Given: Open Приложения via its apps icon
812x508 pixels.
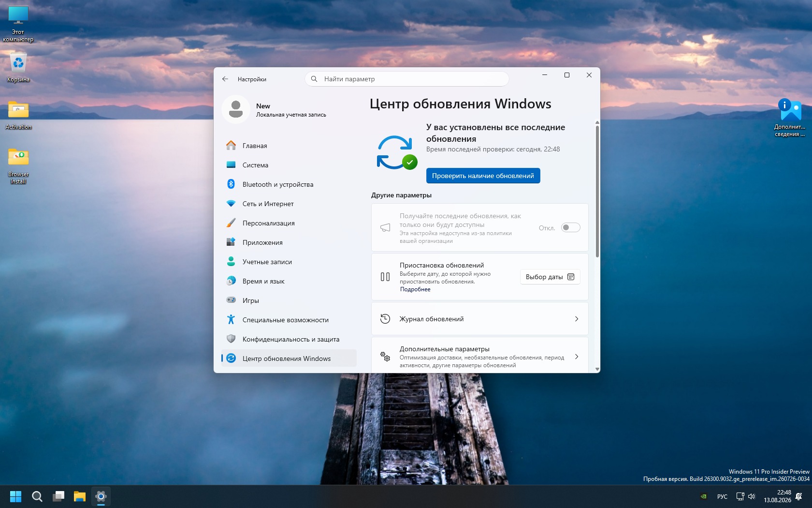Looking at the screenshot, I should [x=231, y=242].
